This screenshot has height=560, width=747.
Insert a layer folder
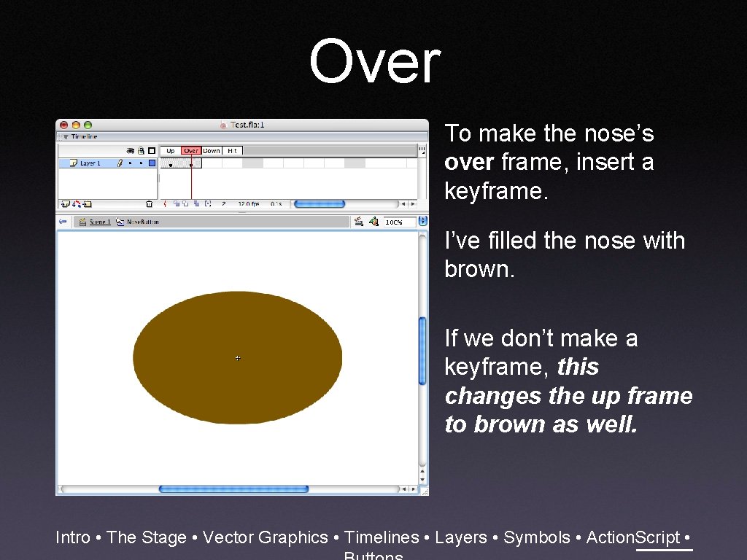point(88,204)
